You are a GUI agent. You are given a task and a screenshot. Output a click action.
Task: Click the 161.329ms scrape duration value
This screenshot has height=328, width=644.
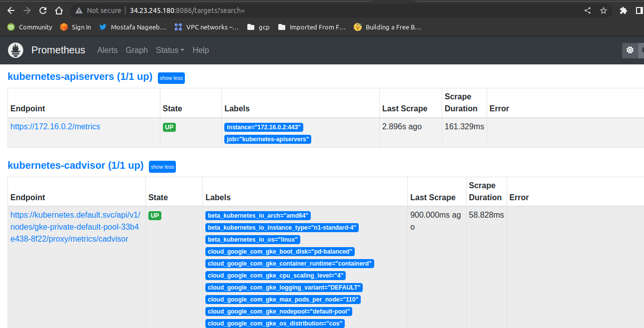[464, 127]
